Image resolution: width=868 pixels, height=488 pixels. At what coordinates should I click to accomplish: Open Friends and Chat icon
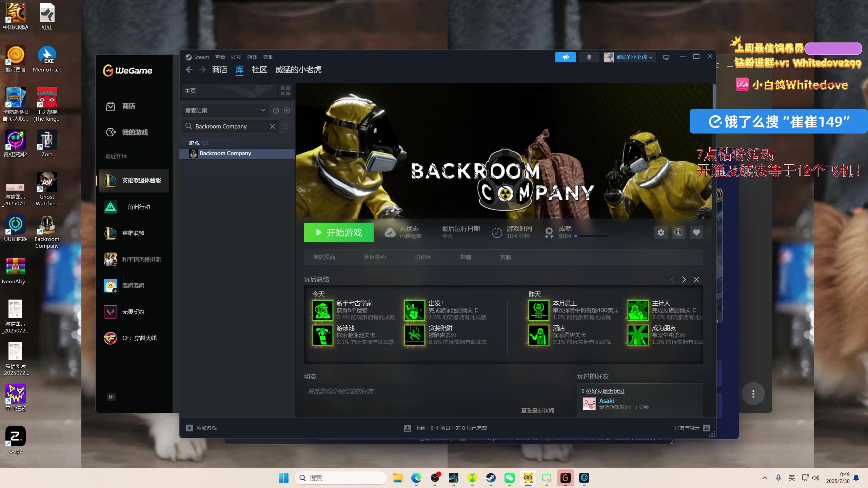(707, 428)
